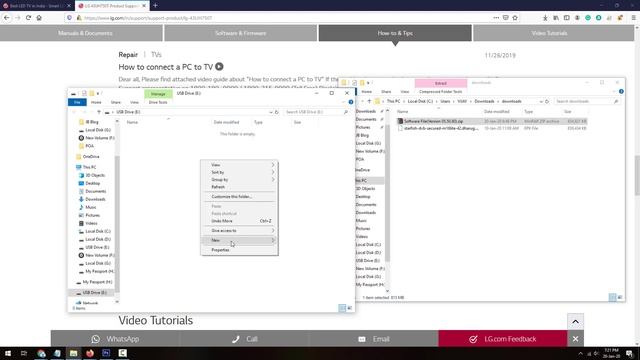Switch to the Software & Firmware tab

click(x=240, y=33)
